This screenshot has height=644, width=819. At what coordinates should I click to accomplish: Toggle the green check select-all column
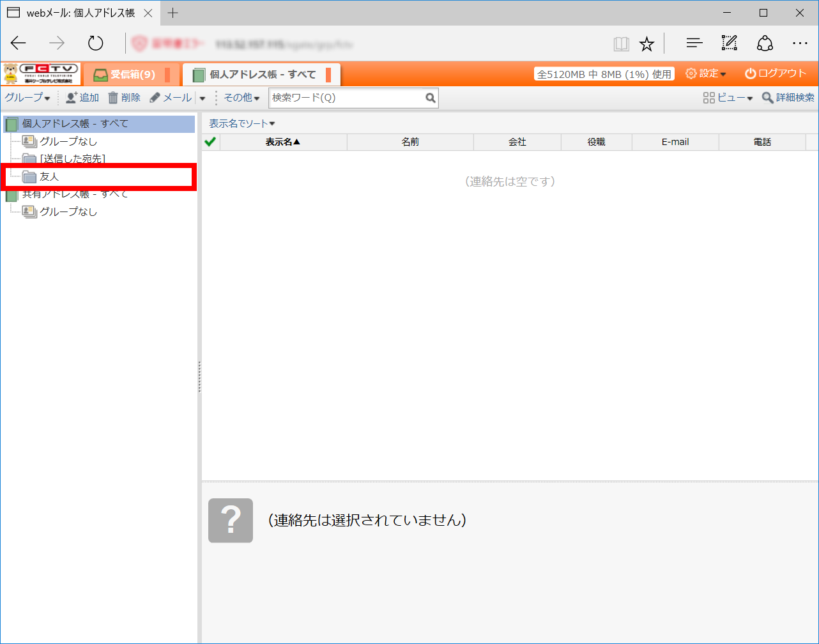(210, 142)
